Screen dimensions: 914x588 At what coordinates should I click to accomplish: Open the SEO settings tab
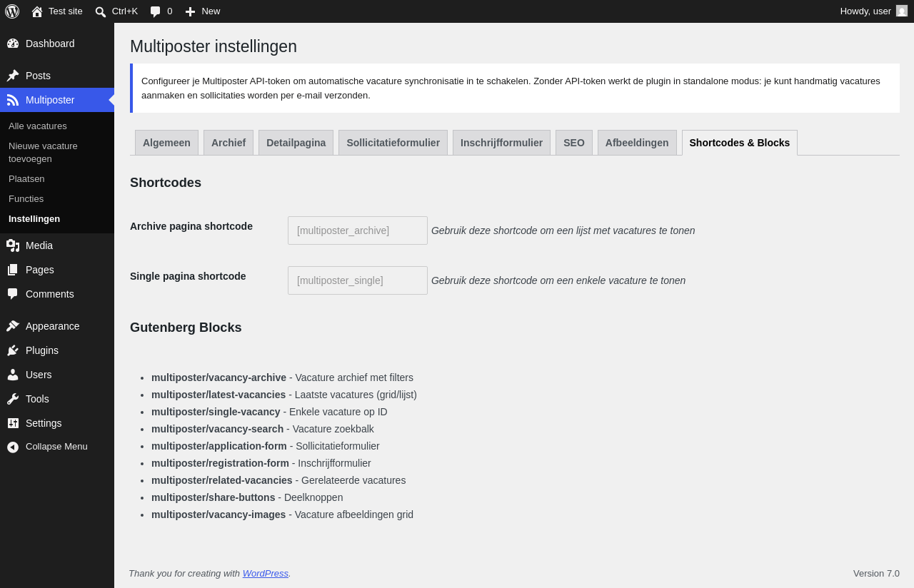tap(574, 143)
